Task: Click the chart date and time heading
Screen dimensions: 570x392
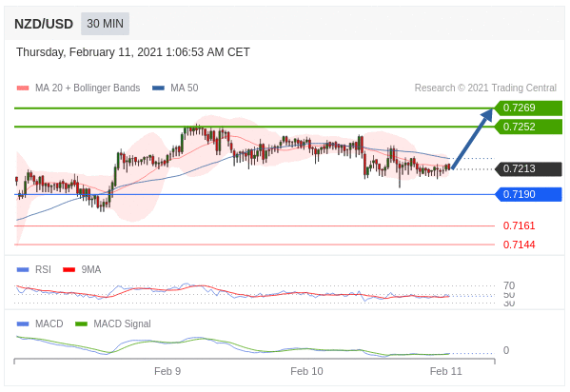Action: (x=133, y=52)
